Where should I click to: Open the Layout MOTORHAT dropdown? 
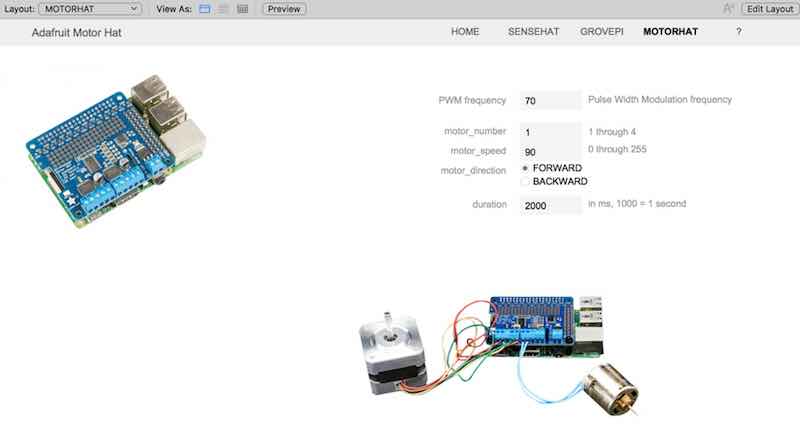point(90,9)
